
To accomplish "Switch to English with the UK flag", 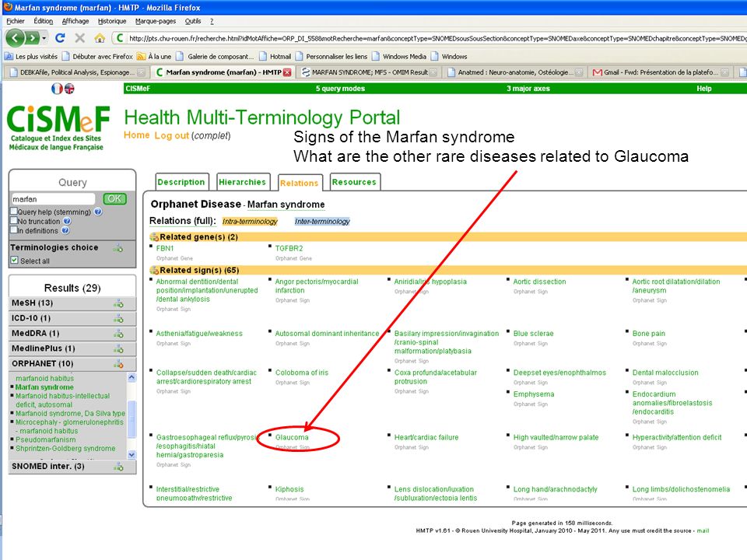I will [x=69, y=89].
